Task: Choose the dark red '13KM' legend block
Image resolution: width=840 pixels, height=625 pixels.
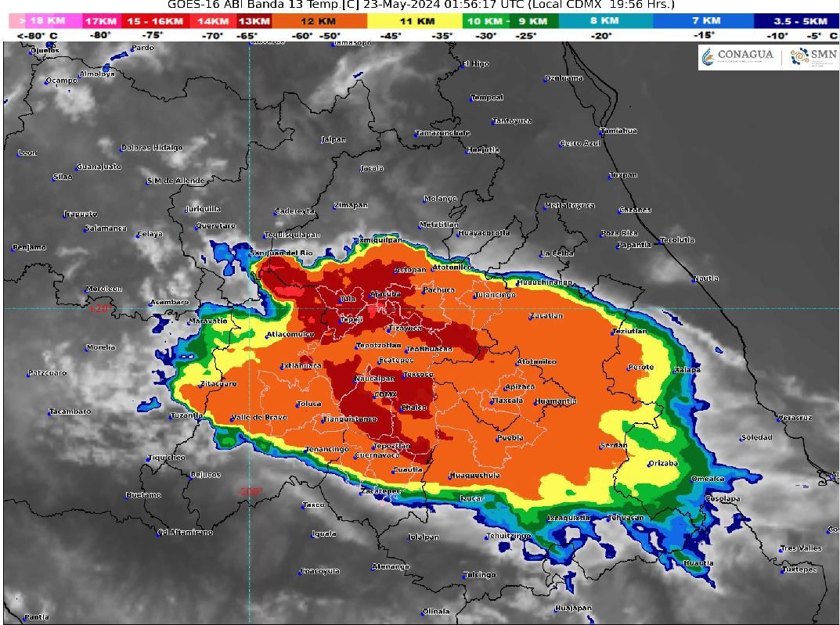Action: point(254,21)
